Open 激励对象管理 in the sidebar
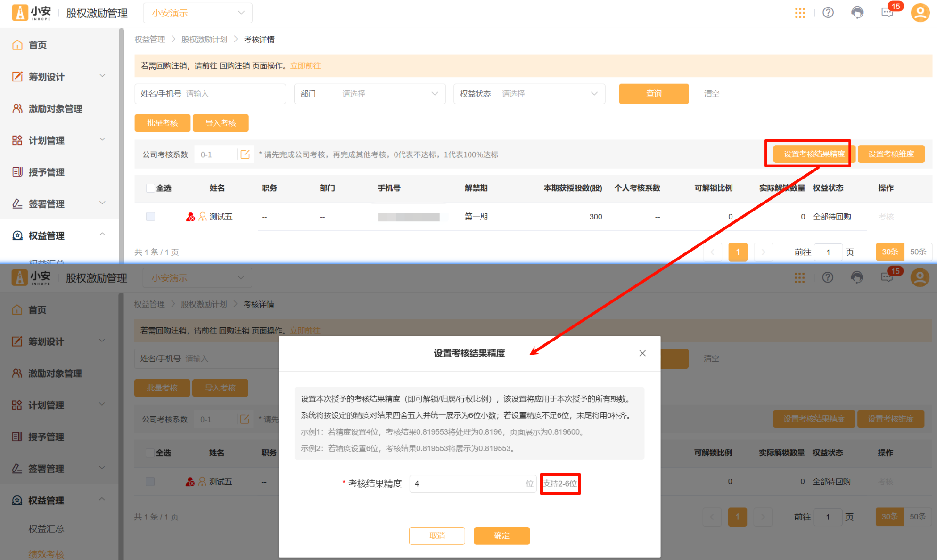Screen dimensions: 937x560 tap(55, 109)
